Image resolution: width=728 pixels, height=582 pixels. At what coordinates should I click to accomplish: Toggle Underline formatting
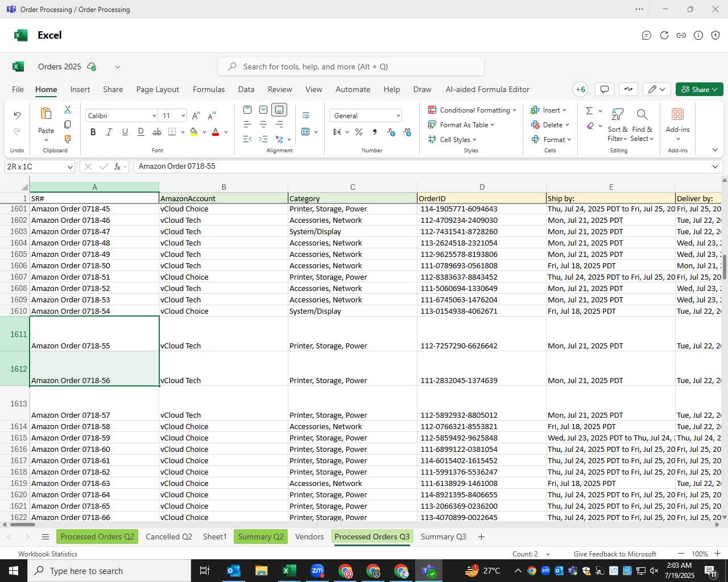125,132
